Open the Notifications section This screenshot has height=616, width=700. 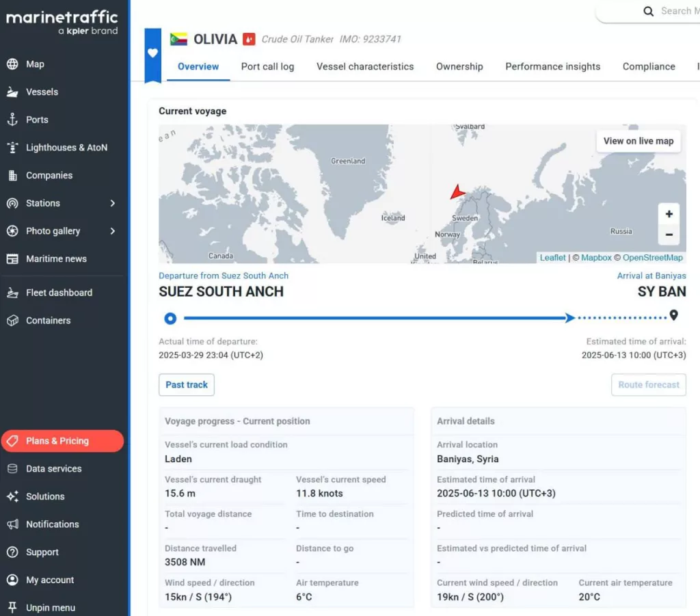(51, 524)
